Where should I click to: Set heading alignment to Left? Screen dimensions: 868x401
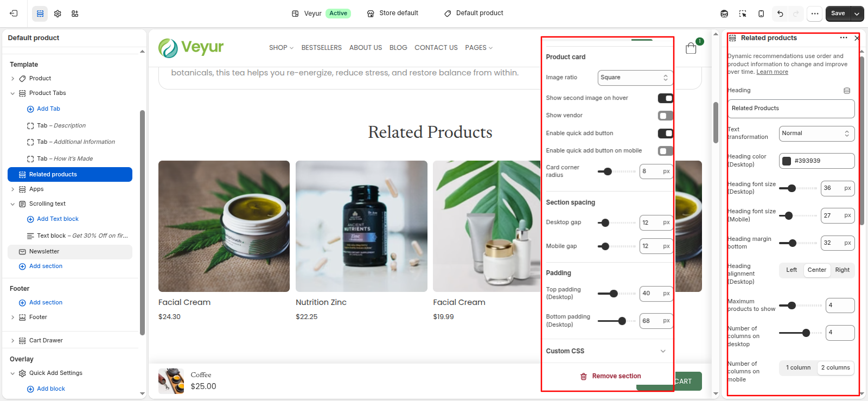click(x=792, y=270)
